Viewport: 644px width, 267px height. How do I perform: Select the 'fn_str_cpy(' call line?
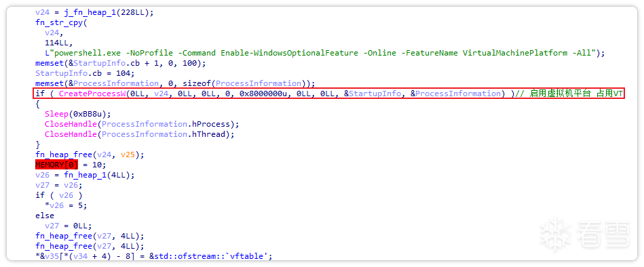pyautogui.click(x=61, y=22)
